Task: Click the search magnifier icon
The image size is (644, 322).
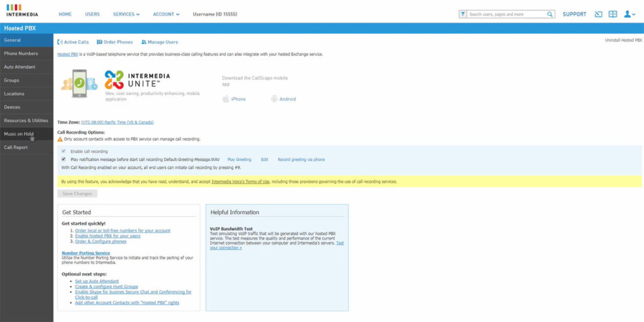Action: [x=550, y=14]
